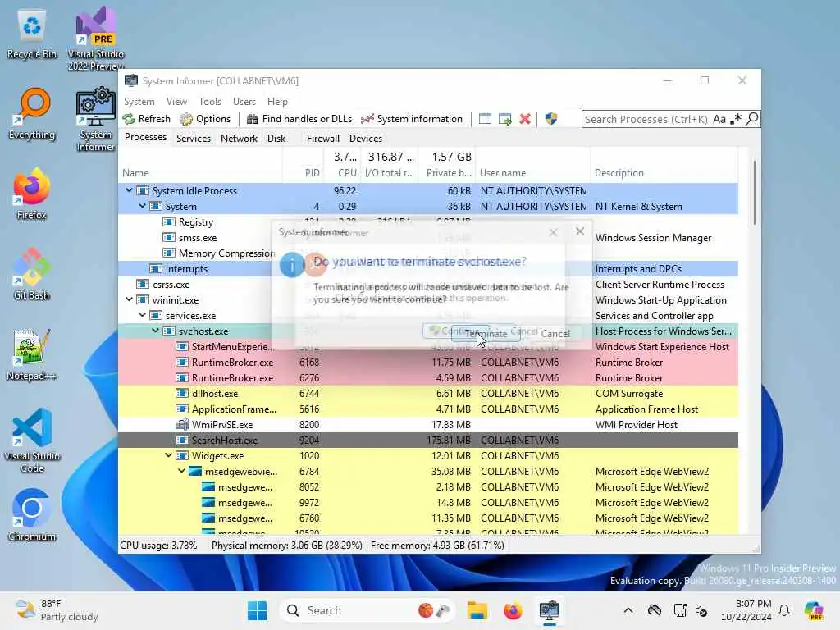This screenshot has height=630, width=840.
Task: Open the Everything desktop shortcut
Action: 32,114
